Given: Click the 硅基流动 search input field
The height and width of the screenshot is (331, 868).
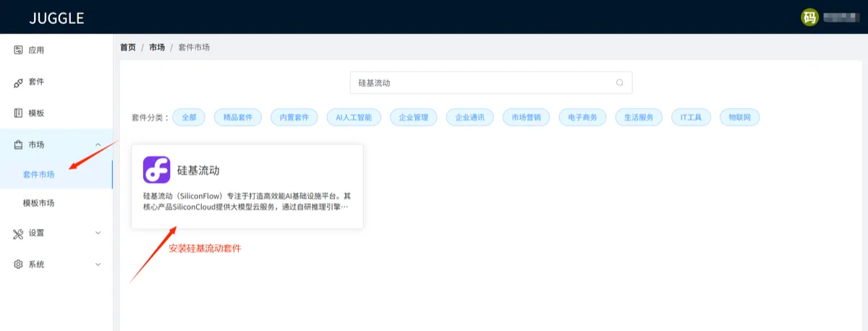Looking at the screenshot, I should pyautogui.click(x=491, y=82).
